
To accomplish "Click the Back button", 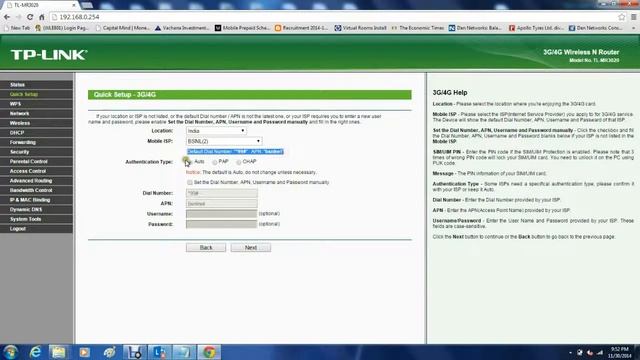I will [206, 247].
